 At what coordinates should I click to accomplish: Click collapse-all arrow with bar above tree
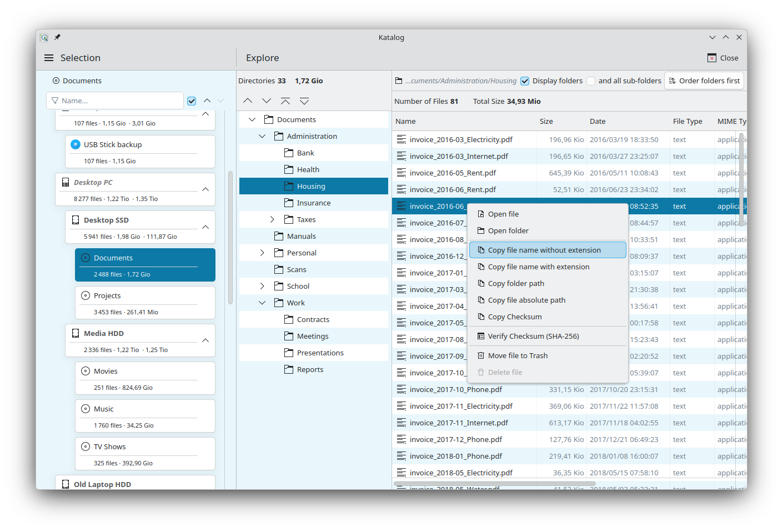pos(285,101)
